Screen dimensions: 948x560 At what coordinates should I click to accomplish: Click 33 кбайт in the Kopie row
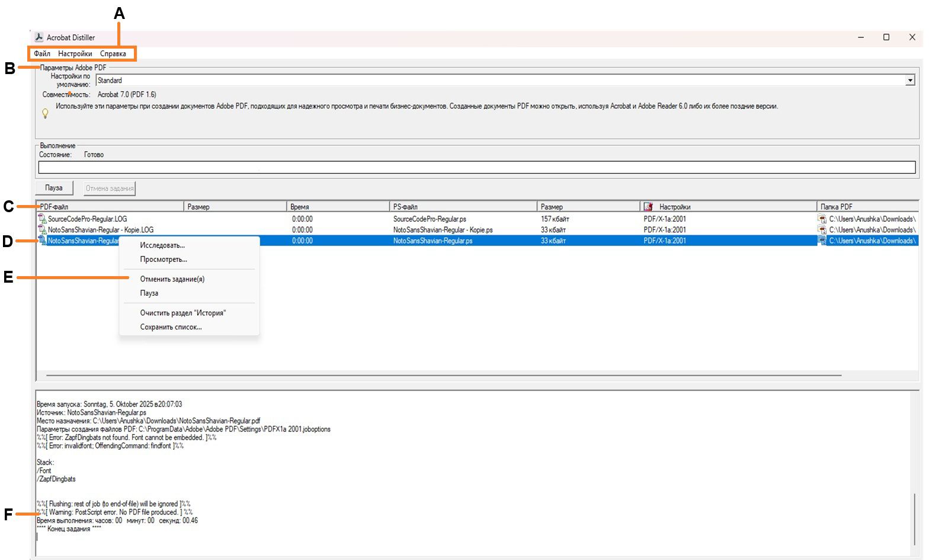click(553, 230)
